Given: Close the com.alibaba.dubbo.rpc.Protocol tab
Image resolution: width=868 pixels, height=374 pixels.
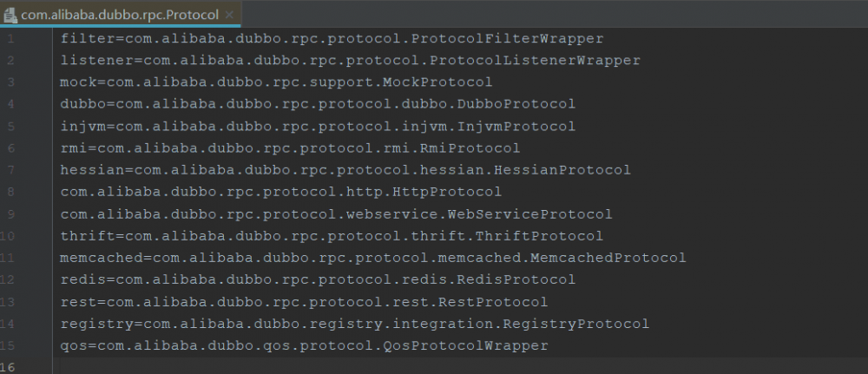Looking at the screenshot, I should pos(229,15).
